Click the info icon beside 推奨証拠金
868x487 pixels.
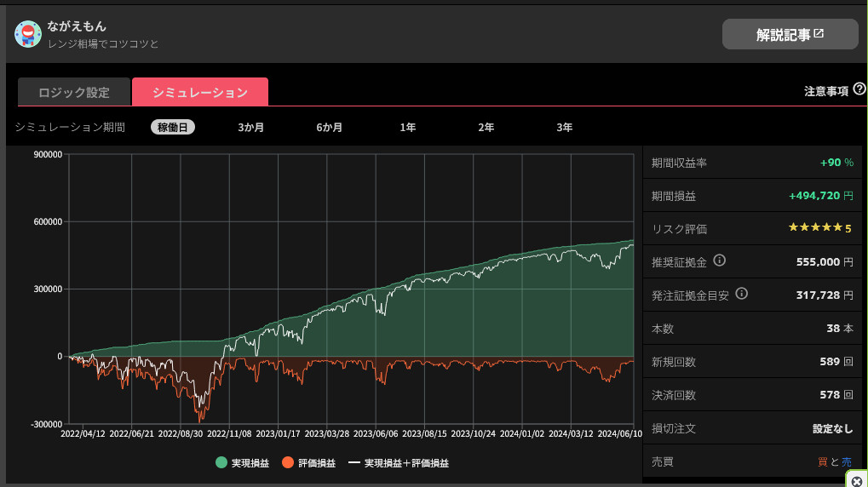click(x=719, y=261)
